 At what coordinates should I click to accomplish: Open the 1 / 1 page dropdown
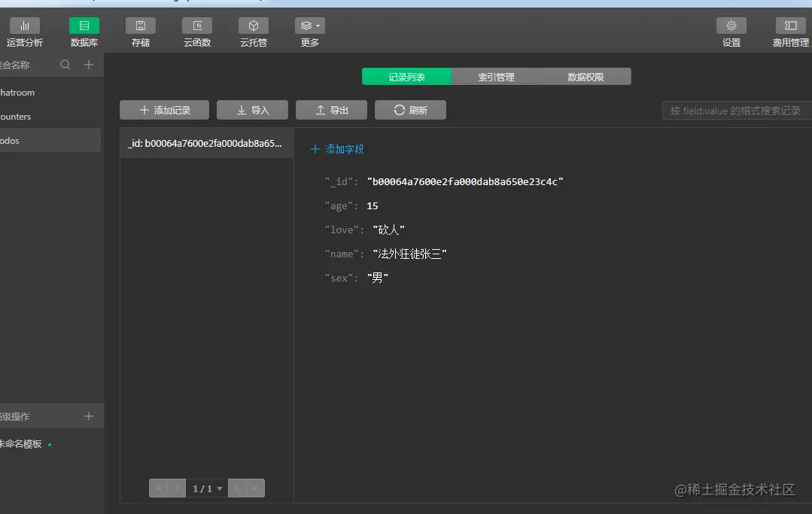(x=207, y=488)
